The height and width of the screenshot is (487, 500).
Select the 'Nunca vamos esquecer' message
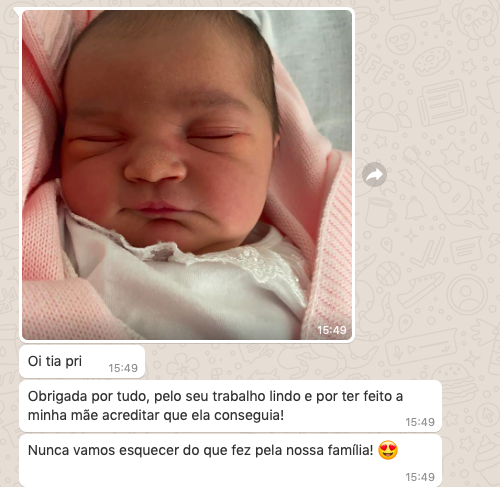[231, 460]
